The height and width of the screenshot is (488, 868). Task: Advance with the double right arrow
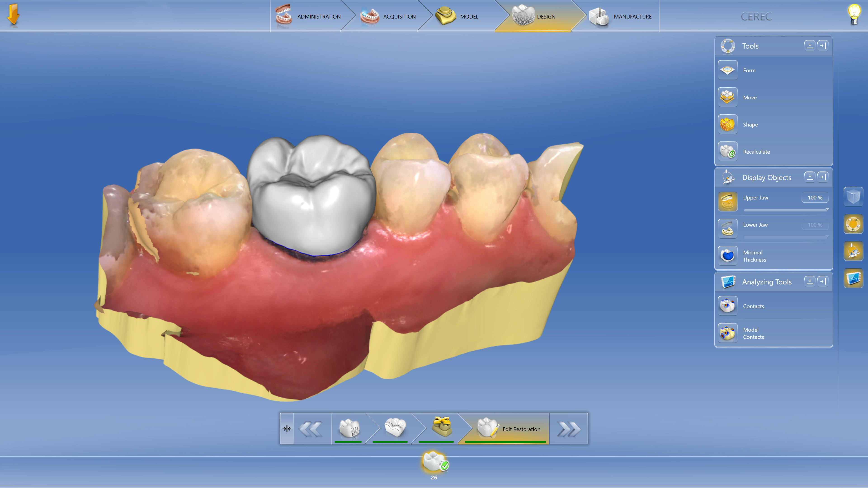tap(569, 429)
